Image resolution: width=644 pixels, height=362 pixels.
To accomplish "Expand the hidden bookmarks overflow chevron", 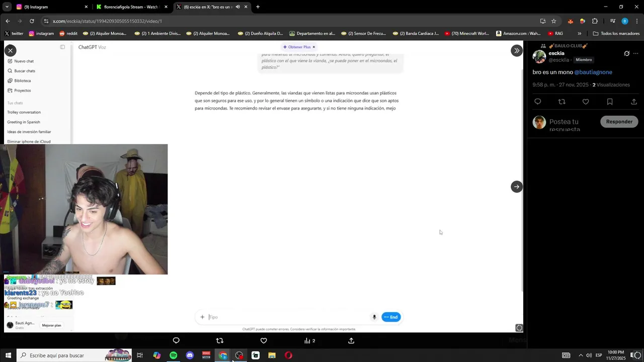I will click(580, 34).
